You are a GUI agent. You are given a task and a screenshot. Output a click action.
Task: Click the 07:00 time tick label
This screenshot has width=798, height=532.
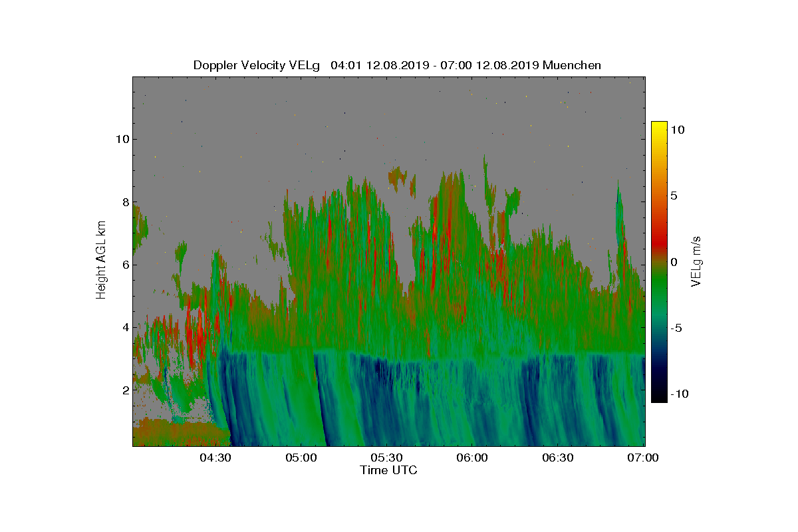point(644,458)
